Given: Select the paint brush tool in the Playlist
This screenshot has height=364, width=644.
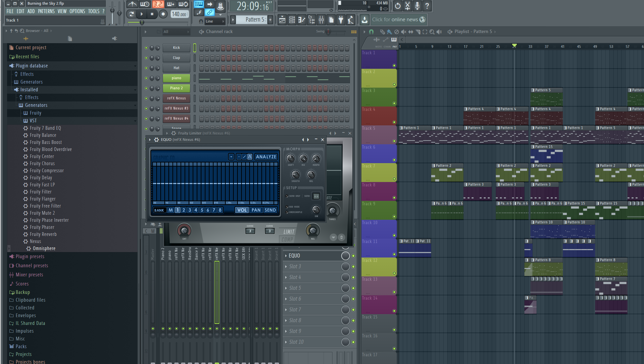Looking at the screenshot, I should [x=389, y=31].
